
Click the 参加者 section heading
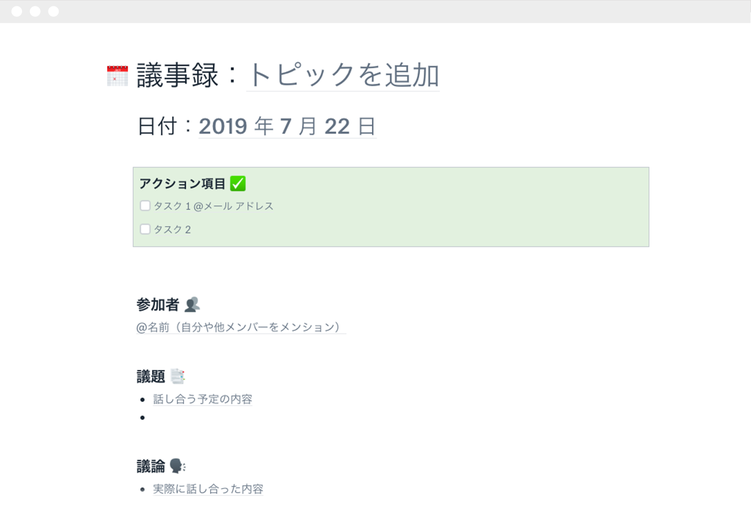157,304
